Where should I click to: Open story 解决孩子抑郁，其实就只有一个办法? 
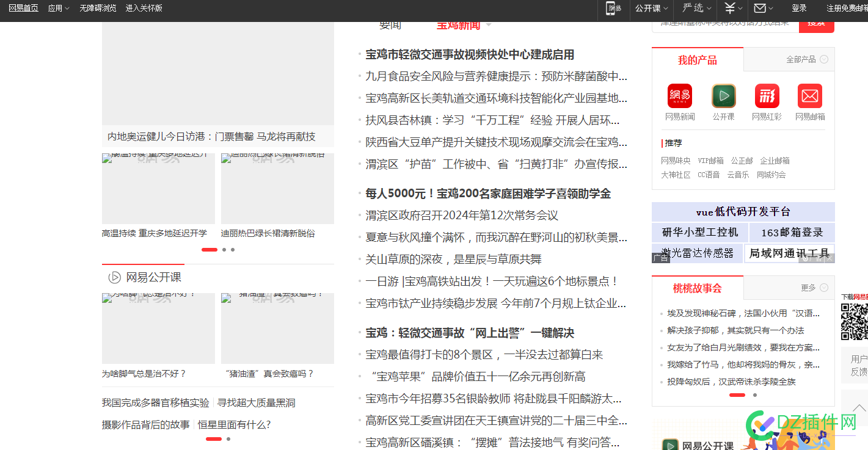[735, 330]
